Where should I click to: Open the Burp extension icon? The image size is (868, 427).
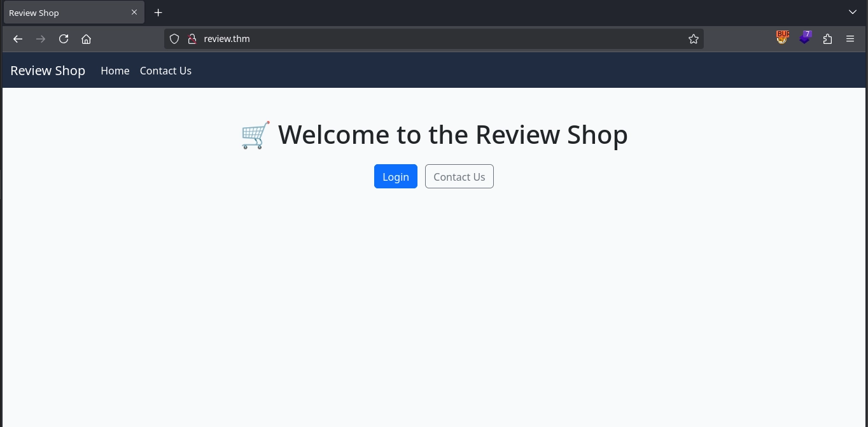pyautogui.click(x=782, y=38)
